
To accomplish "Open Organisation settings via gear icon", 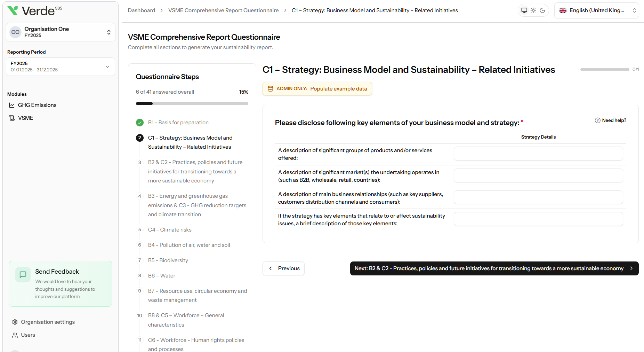I will click(x=15, y=322).
